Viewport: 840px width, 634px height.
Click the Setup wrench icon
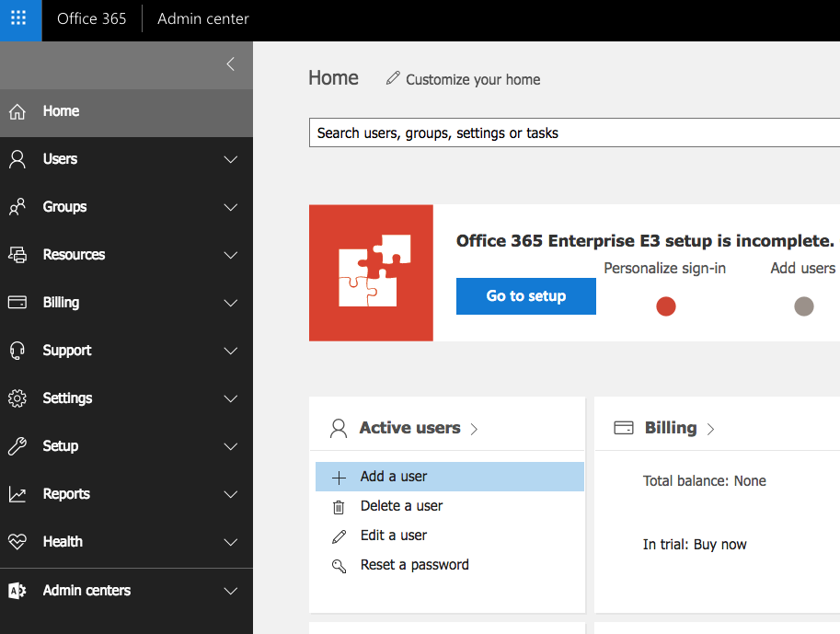click(x=17, y=446)
